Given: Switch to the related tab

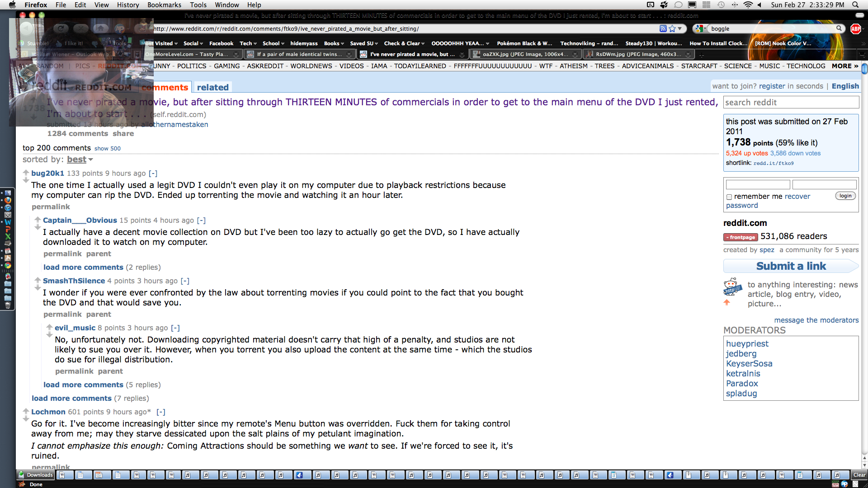Looking at the screenshot, I should point(212,87).
